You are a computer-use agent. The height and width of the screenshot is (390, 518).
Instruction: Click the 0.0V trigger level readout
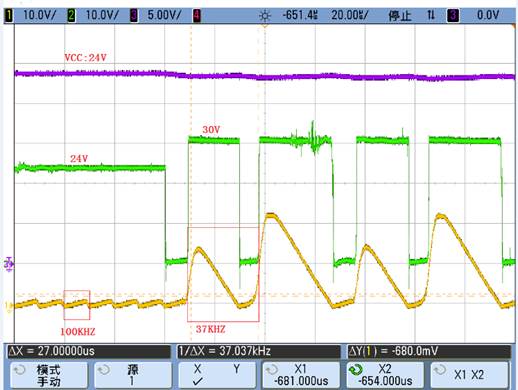(488, 15)
